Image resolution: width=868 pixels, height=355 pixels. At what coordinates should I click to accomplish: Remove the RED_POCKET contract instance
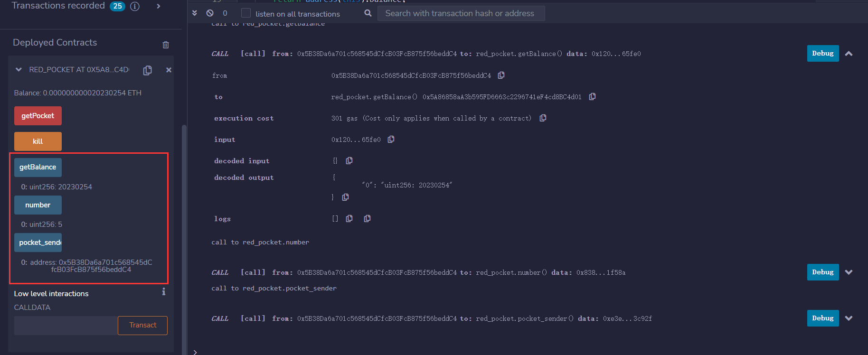coord(169,70)
